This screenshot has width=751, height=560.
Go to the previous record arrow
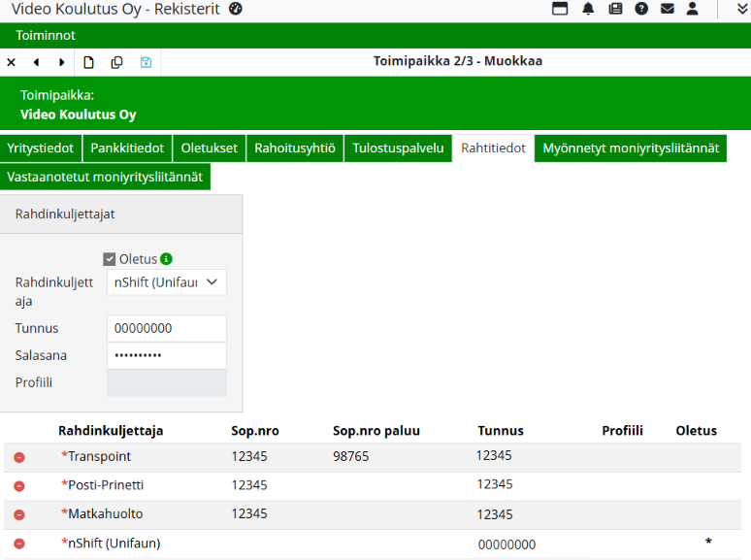click(x=36, y=62)
